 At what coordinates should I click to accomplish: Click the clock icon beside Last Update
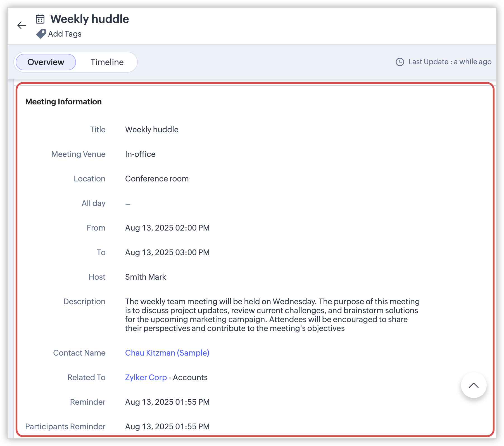click(400, 62)
